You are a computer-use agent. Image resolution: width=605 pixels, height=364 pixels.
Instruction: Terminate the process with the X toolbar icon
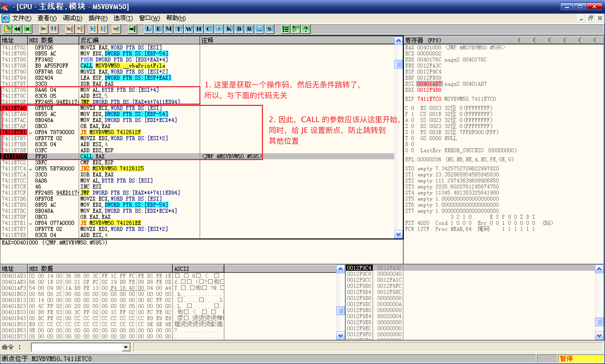27,29
